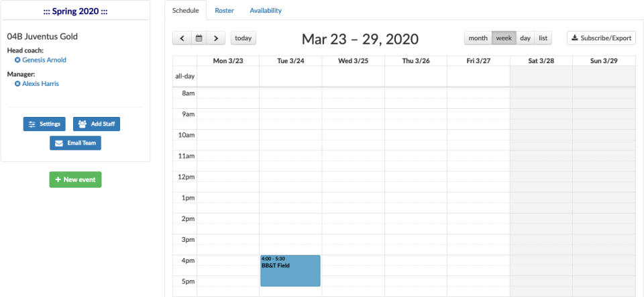
Task: Open Genesis Arnold coach link
Action: click(x=44, y=60)
